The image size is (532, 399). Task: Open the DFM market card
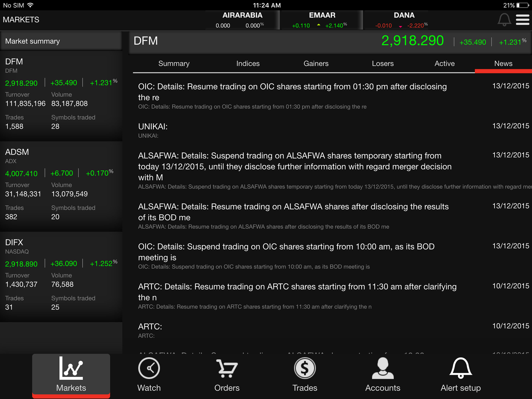click(61, 96)
